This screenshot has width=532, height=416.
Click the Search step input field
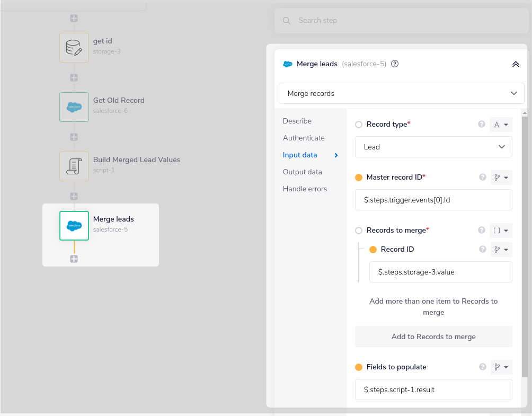[403, 21]
